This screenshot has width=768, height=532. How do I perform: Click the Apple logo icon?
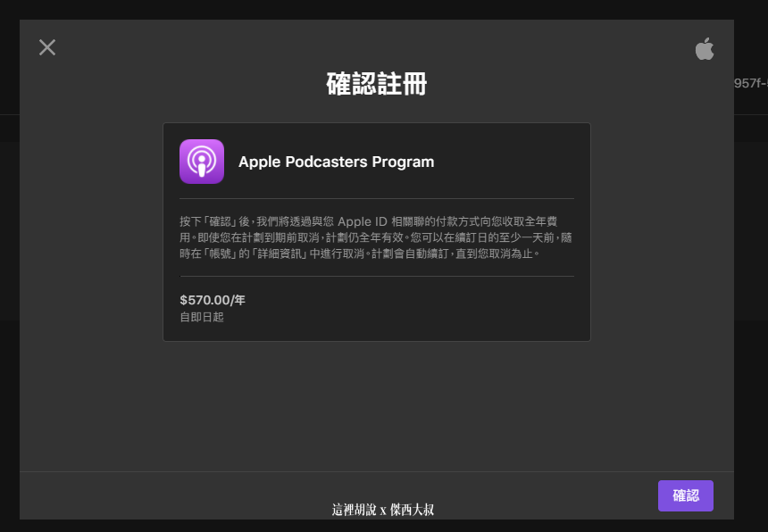(705, 48)
